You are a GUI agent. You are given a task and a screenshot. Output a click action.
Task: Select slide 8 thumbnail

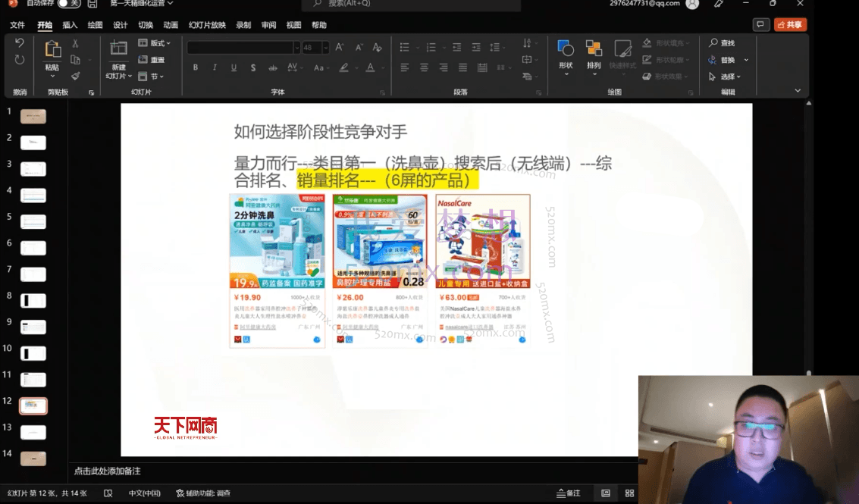click(33, 300)
